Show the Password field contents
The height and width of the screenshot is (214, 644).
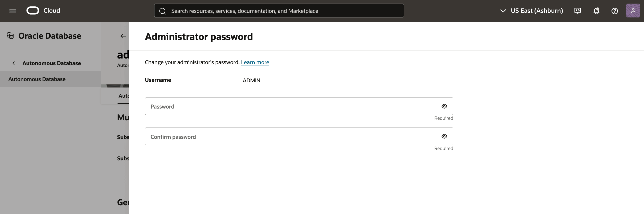tap(444, 106)
